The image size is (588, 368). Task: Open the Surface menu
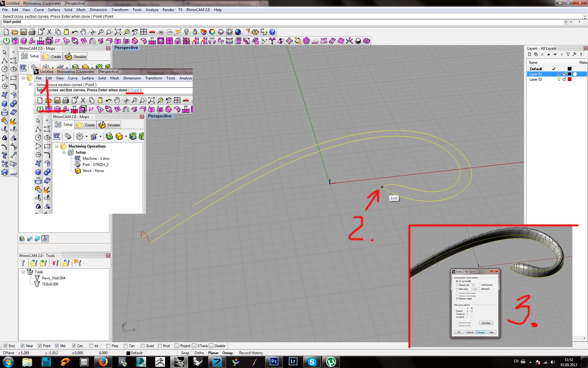[54, 10]
